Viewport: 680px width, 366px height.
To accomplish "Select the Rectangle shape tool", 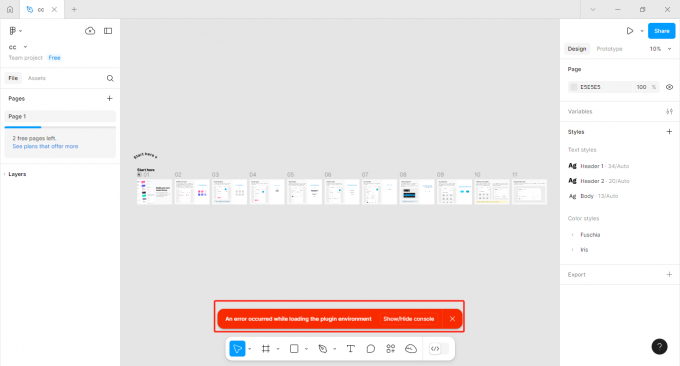I will pos(294,349).
